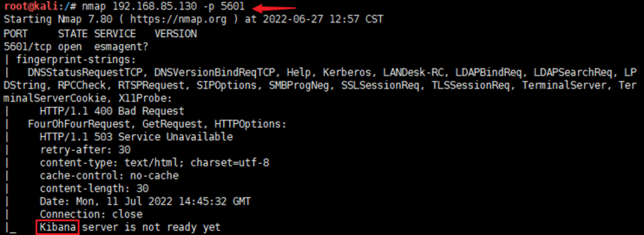The width and height of the screenshot is (644, 235).
Task: Click the red arrow annotation
Action: coord(274,8)
